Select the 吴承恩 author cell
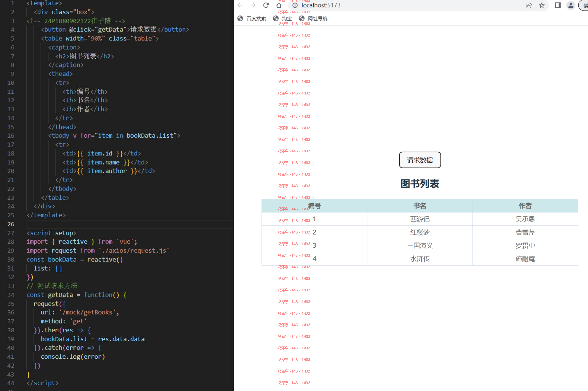 525,219
